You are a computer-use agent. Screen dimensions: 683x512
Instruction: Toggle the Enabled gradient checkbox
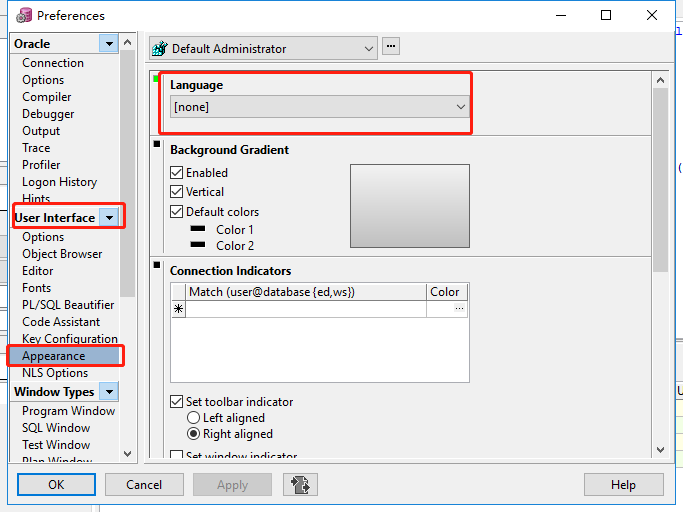pos(176,173)
